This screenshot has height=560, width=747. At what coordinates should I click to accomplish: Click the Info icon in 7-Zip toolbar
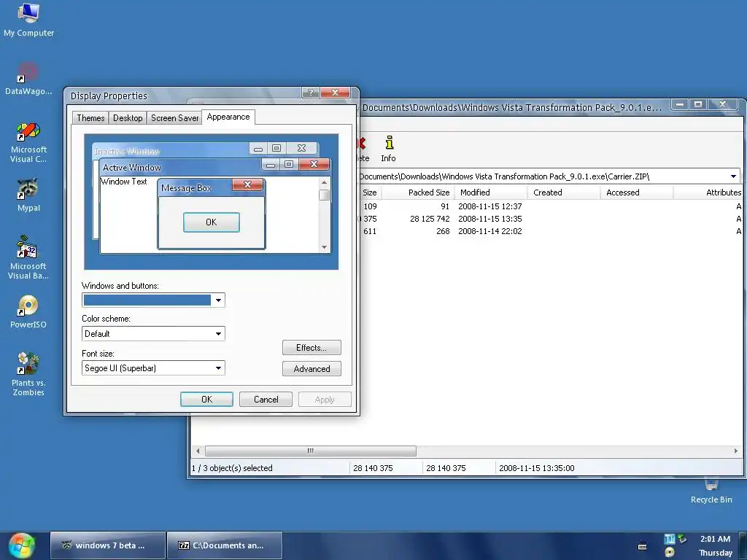389,149
